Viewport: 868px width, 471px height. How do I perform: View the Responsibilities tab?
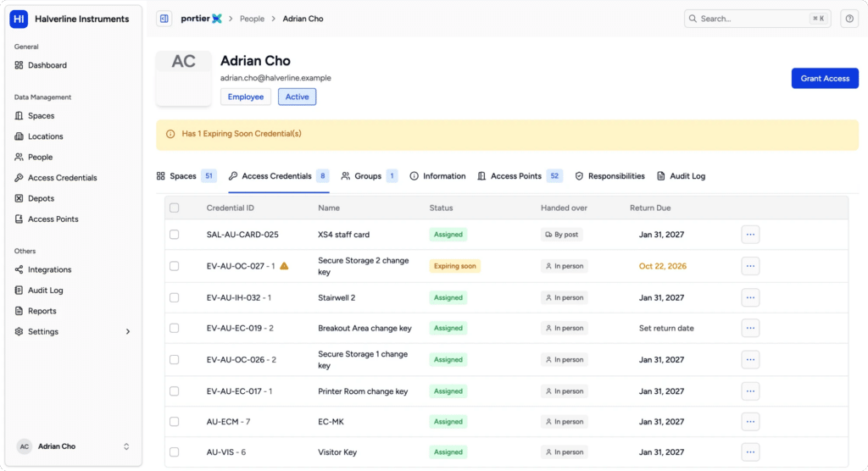click(610, 176)
